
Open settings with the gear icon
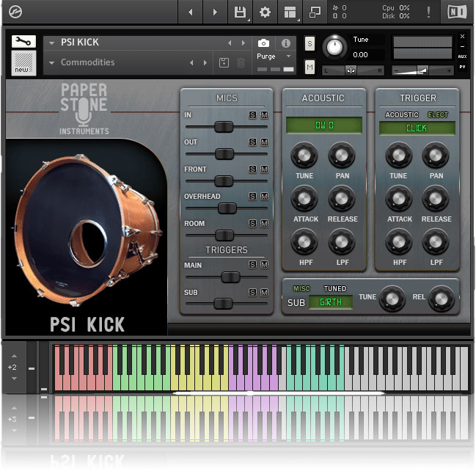point(265,12)
